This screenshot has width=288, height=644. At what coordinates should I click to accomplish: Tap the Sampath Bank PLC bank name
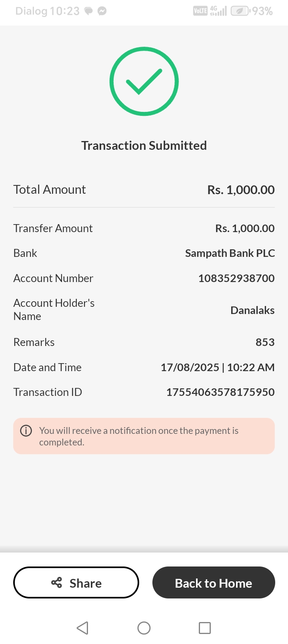[230, 253]
